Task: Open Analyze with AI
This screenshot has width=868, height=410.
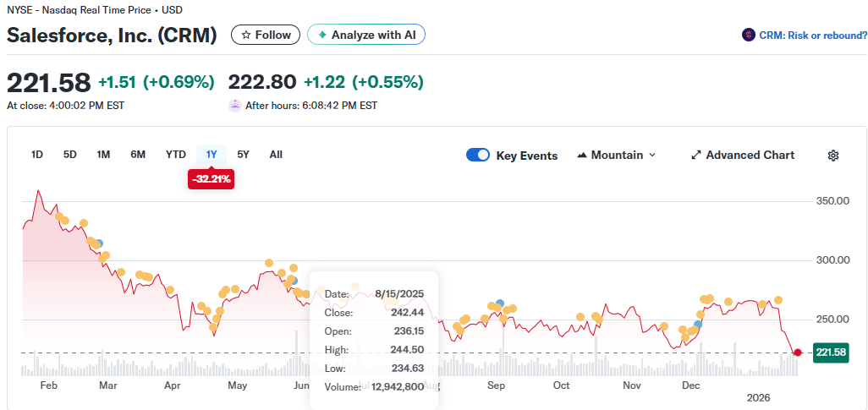Action: [x=366, y=35]
